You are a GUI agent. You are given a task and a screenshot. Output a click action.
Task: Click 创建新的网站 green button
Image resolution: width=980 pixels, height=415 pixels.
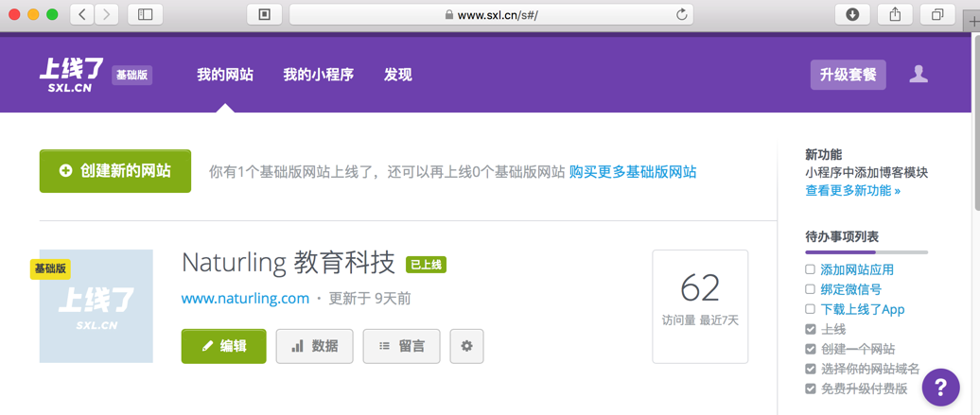(x=115, y=171)
